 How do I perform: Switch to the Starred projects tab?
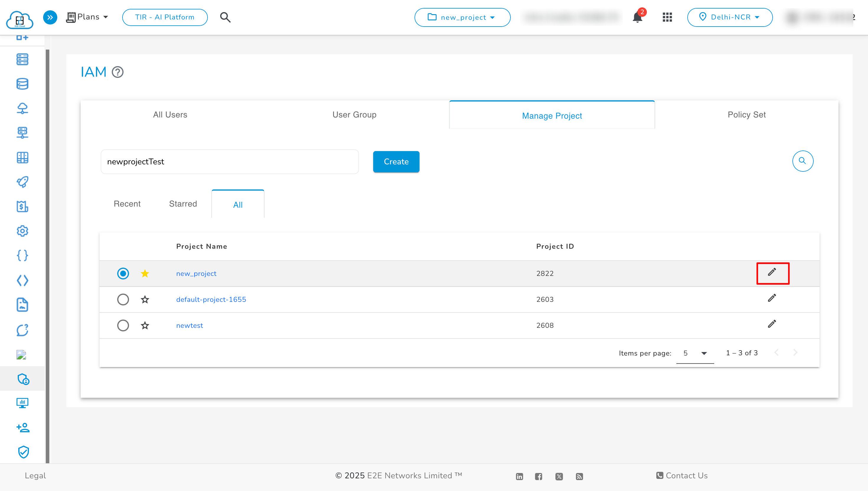tap(183, 204)
